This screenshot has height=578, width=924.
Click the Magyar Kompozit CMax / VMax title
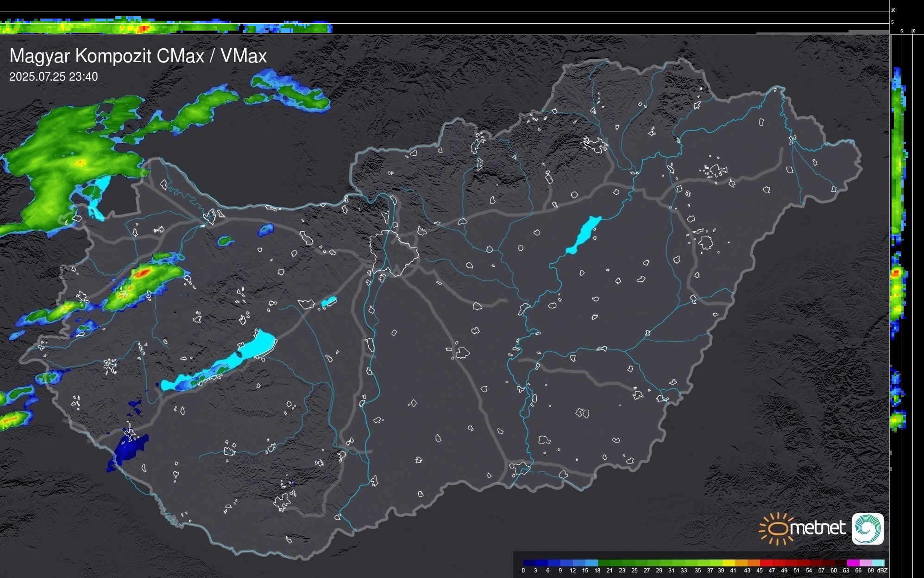click(x=138, y=56)
